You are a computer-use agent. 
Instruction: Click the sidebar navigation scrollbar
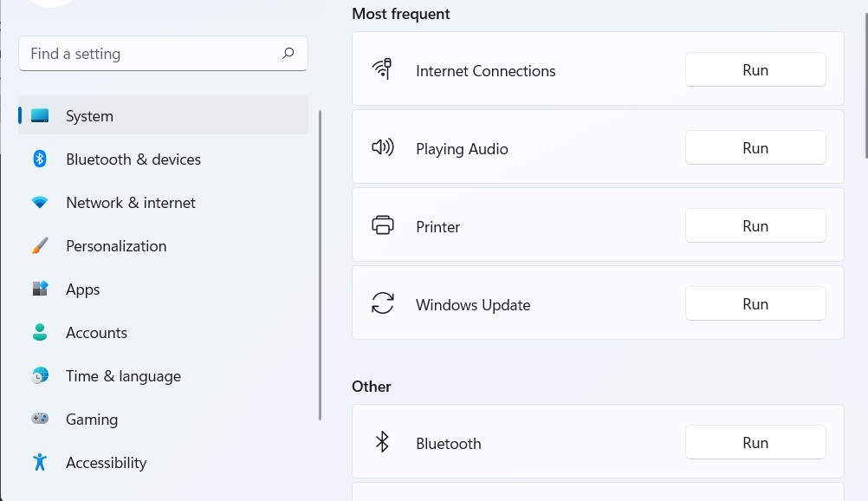(x=321, y=264)
